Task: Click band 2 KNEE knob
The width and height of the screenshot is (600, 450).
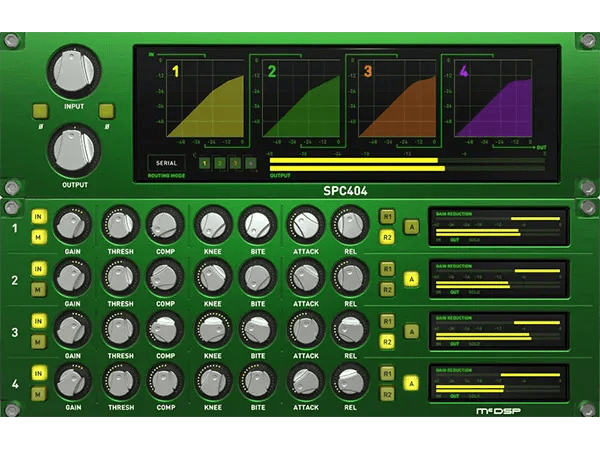Action: [x=213, y=278]
